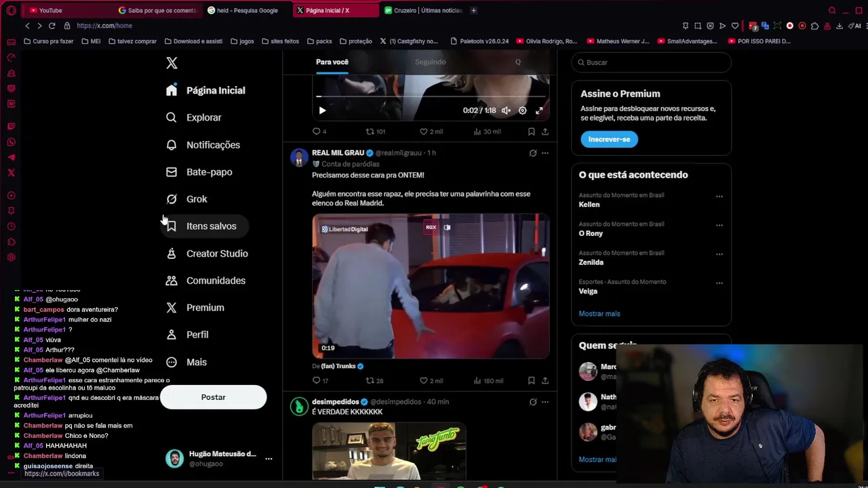Repost the top post with 101 reposts
The width and height of the screenshot is (868, 488).
[376, 131]
